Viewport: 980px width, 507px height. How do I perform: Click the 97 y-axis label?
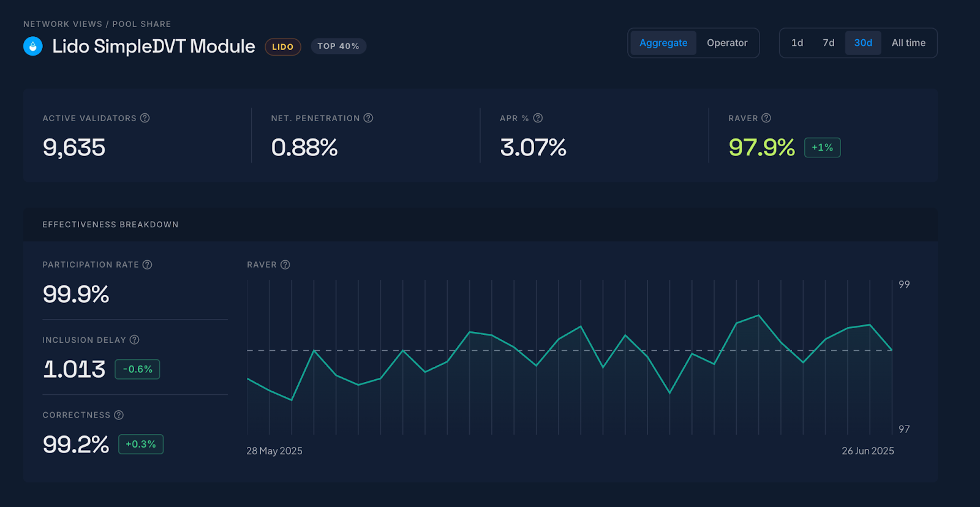click(x=904, y=429)
